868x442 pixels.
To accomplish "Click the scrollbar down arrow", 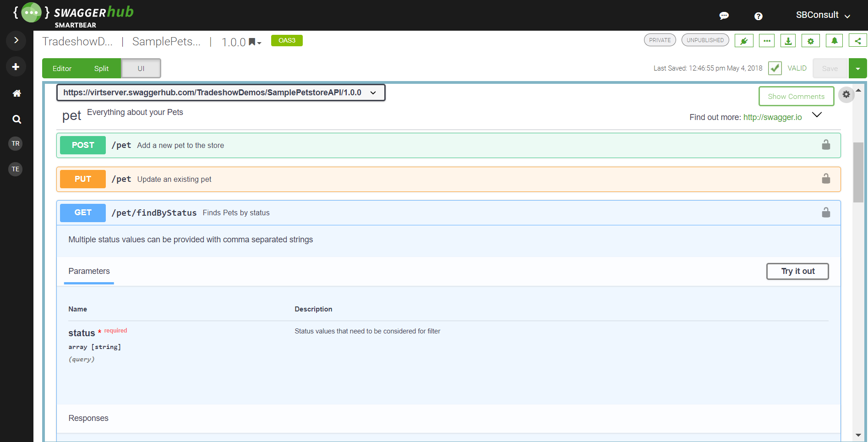I will tap(858, 435).
